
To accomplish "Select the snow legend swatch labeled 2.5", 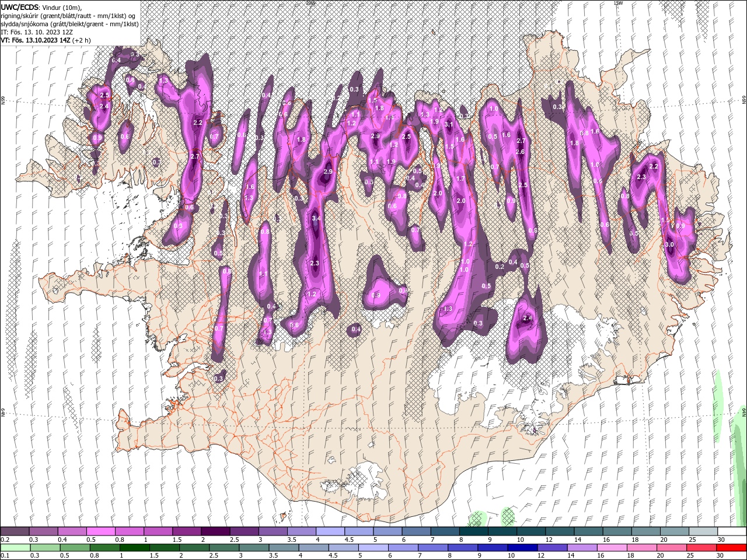I will click(x=244, y=531).
